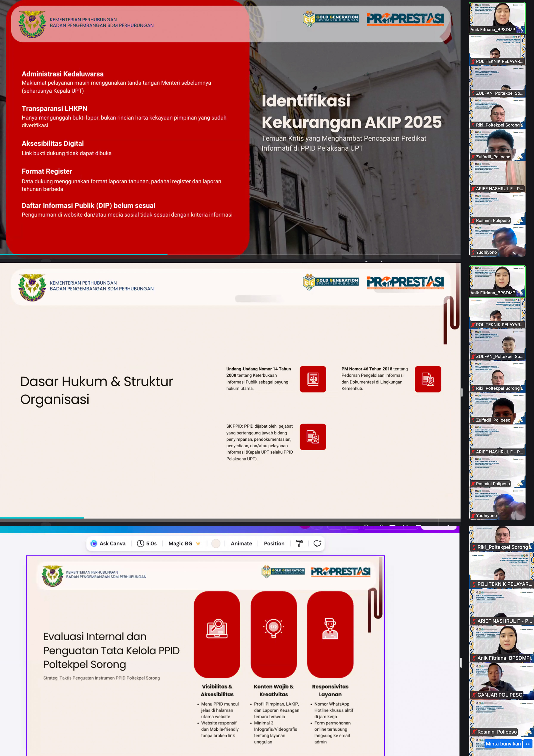This screenshot has width=534, height=756.
Task: Click the red document icon beside SK PPID
Action: pos(313,437)
